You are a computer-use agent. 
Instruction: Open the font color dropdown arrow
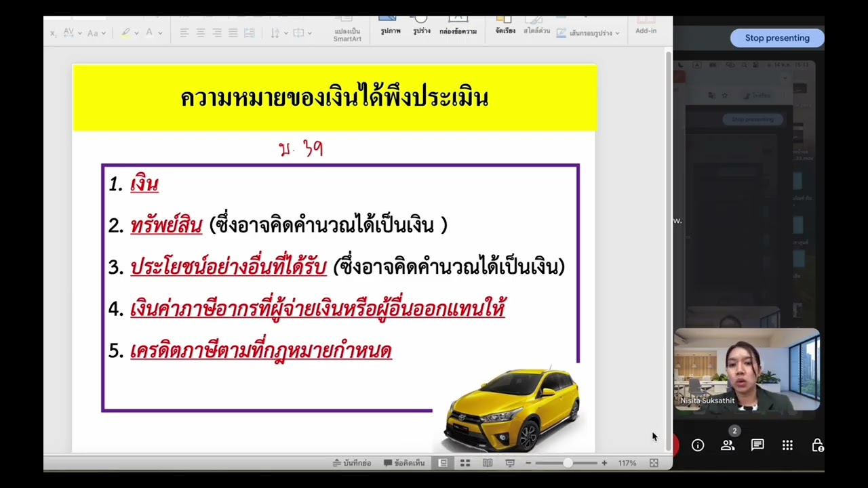(161, 33)
